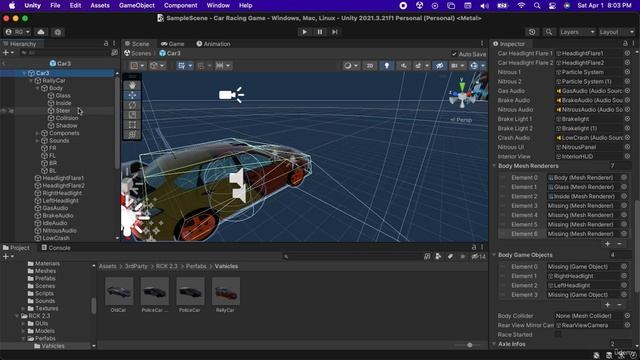The image size is (640, 360).
Task: Add element to Body Game Objects list
Action: tap(607, 304)
